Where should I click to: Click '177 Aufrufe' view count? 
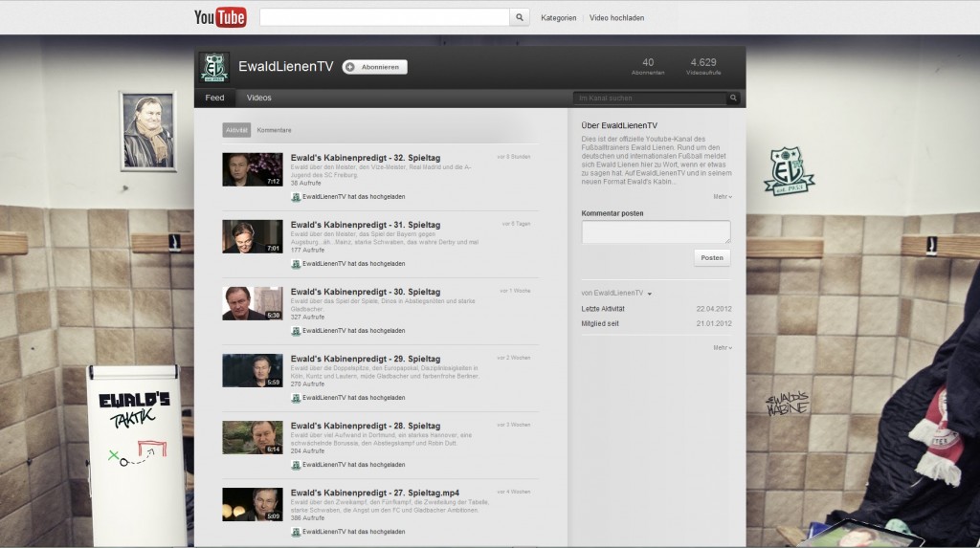(307, 250)
